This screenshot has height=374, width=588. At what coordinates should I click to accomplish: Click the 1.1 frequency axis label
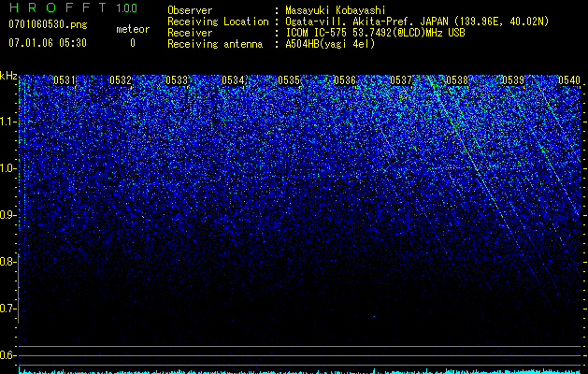point(7,122)
